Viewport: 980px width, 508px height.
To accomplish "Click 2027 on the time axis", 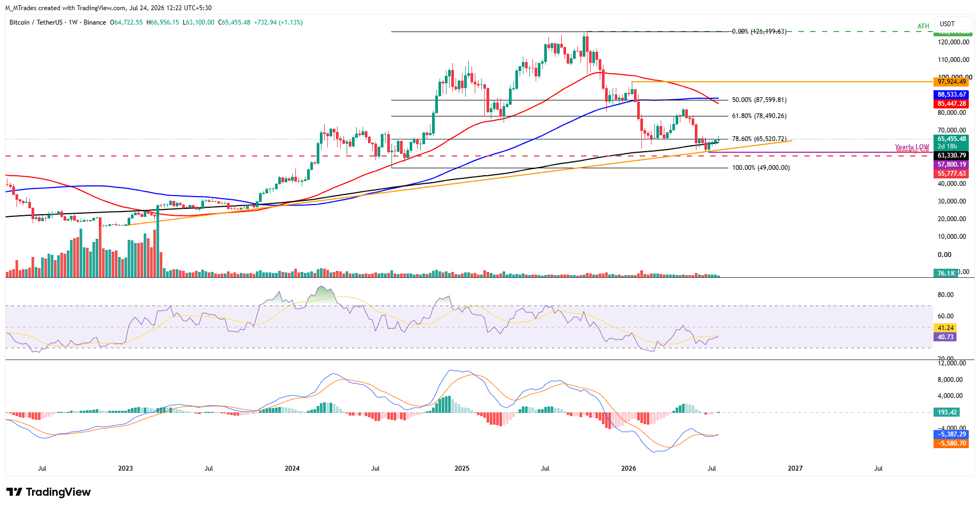I will tap(795, 468).
